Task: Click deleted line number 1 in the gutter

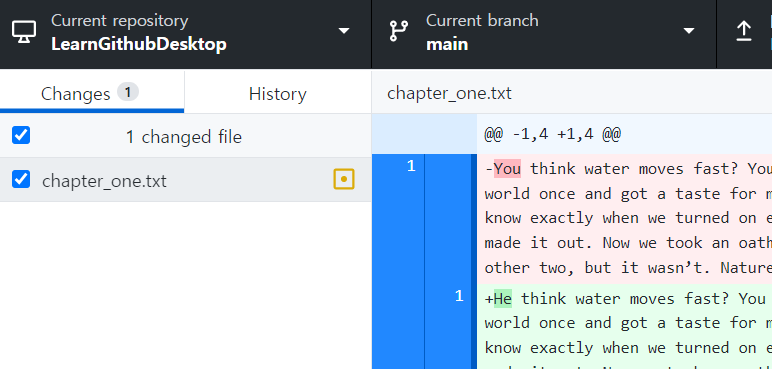Action: click(x=412, y=167)
